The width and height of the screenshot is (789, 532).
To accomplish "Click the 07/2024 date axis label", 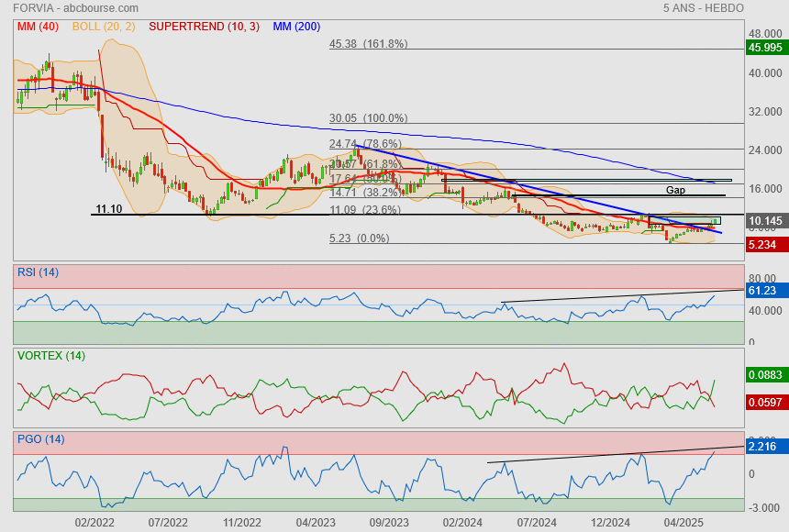I will click(537, 523).
